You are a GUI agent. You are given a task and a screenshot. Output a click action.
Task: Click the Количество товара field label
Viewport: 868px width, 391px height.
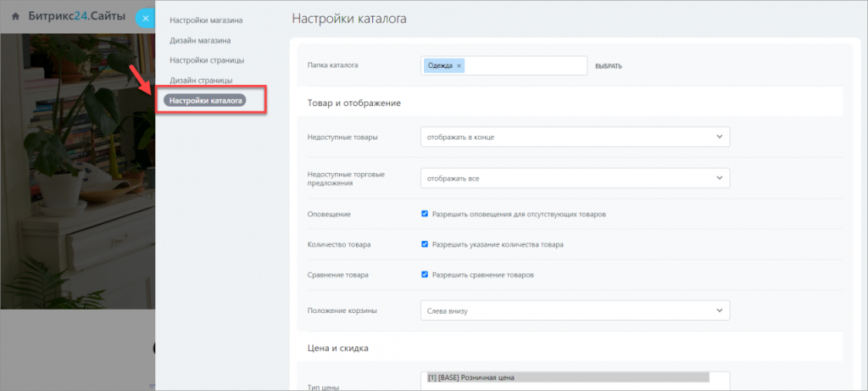tap(339, 245)
